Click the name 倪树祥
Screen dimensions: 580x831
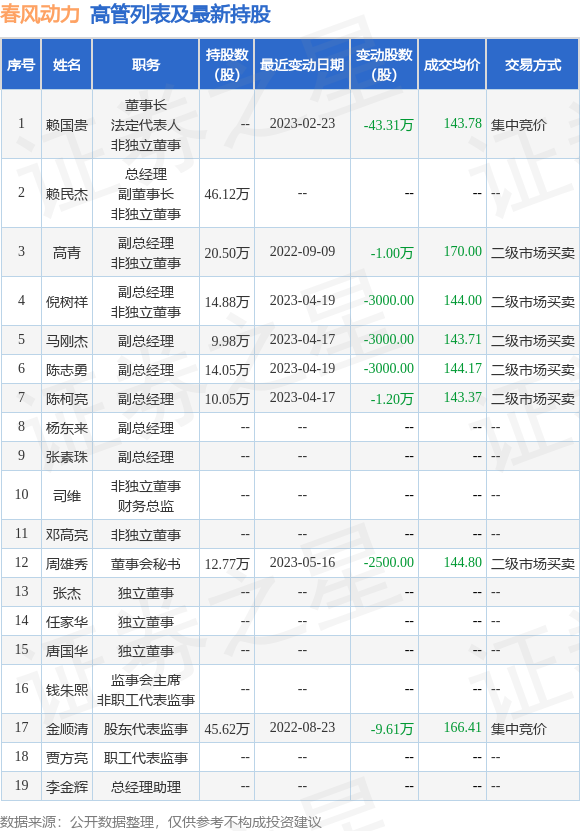67,302
